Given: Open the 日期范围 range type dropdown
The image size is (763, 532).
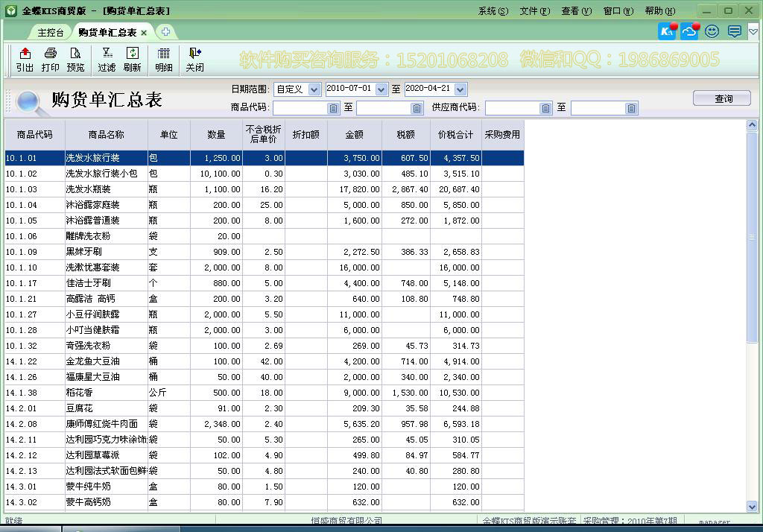Looking at the screenshot, I should pos(312,89).
